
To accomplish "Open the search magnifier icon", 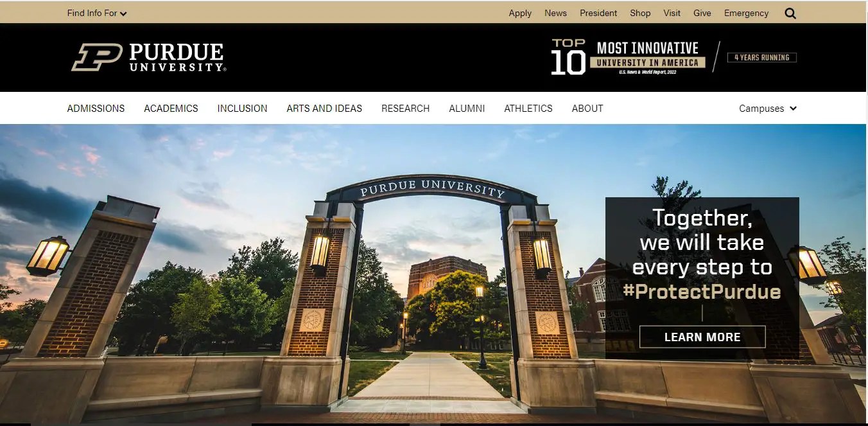I will 790,12.
